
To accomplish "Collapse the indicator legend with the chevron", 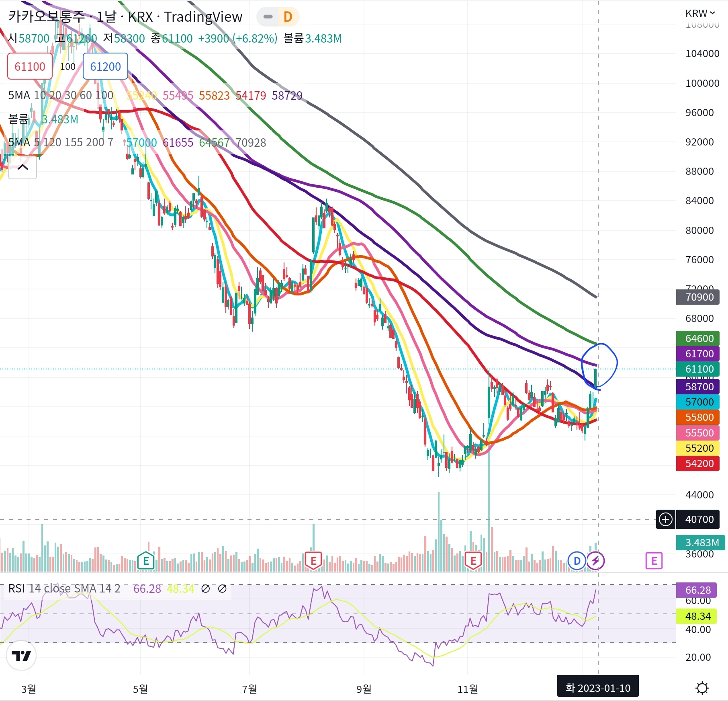I will pos(22,167).
